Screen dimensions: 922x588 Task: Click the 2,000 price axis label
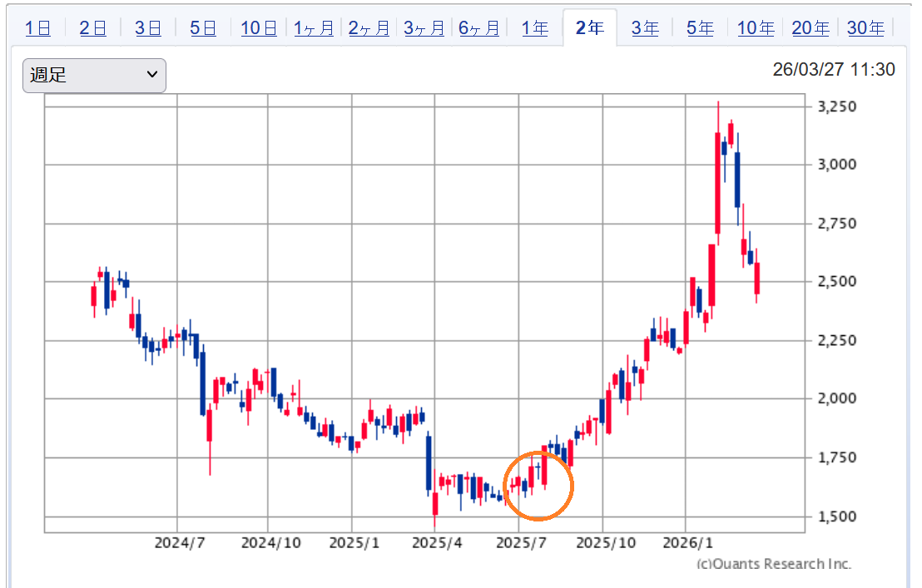837,398
